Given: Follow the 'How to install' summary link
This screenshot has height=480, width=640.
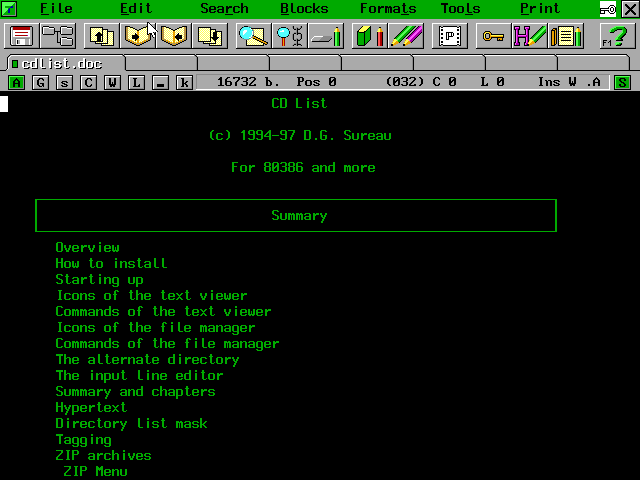Looking at the screenshot, I should tap(111, 263).
